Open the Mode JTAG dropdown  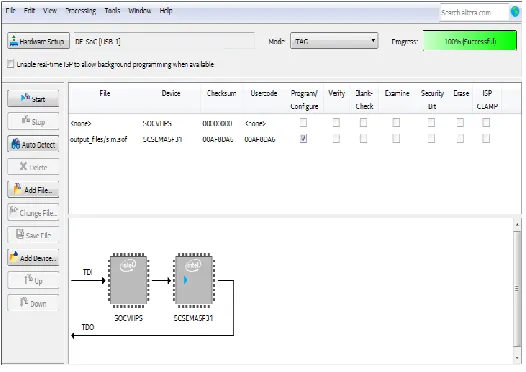point(334,41)
